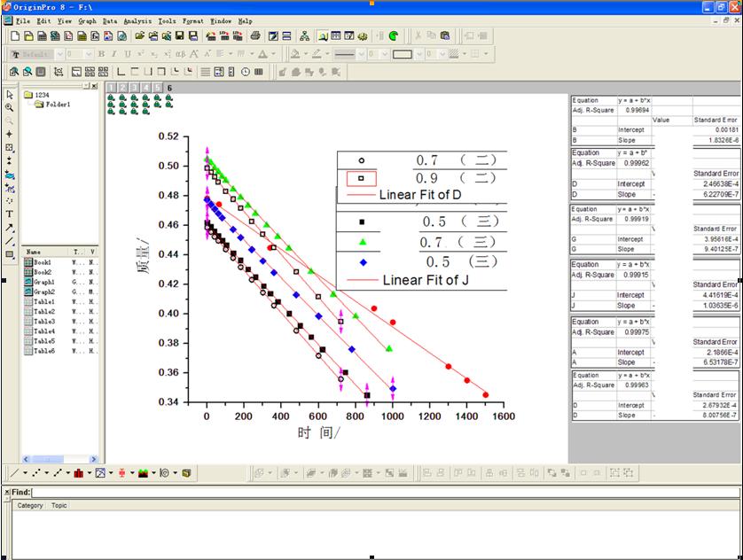Select layer 6 button on graph
Screen dimensions: 743x560
168,88
